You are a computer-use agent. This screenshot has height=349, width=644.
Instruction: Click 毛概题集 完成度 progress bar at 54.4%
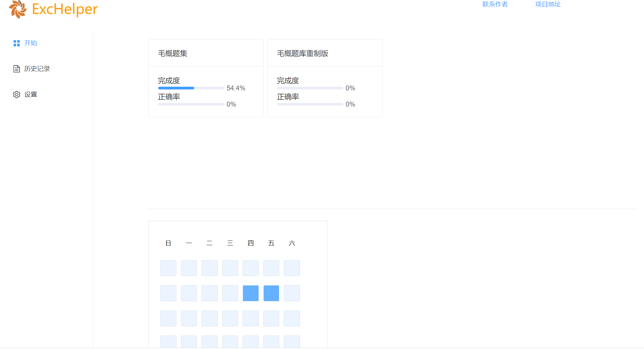pyautogui.click(x=191, y=88)
